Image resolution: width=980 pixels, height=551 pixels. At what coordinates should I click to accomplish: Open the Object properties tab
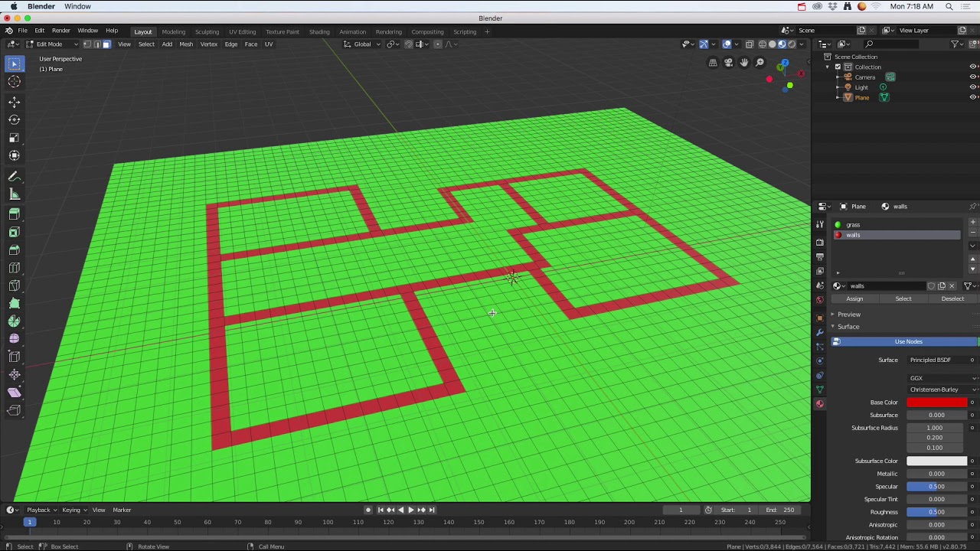(x=820, y=318)
